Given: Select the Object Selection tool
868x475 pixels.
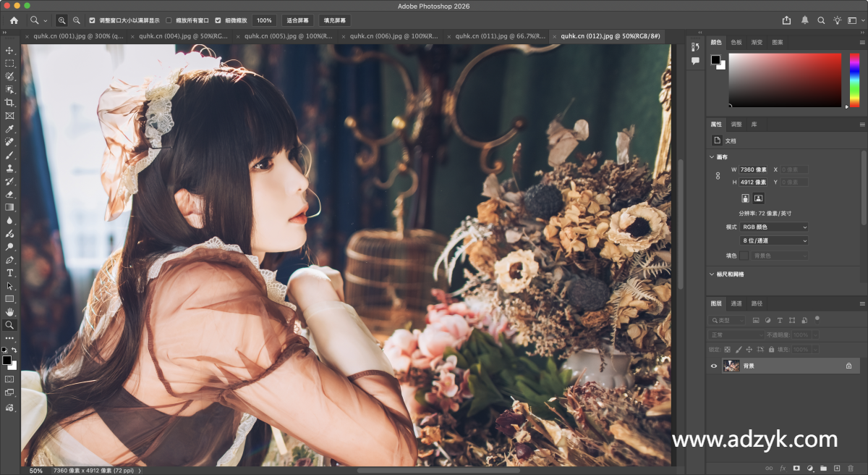Looking at the screenshot, I should 10,90.
